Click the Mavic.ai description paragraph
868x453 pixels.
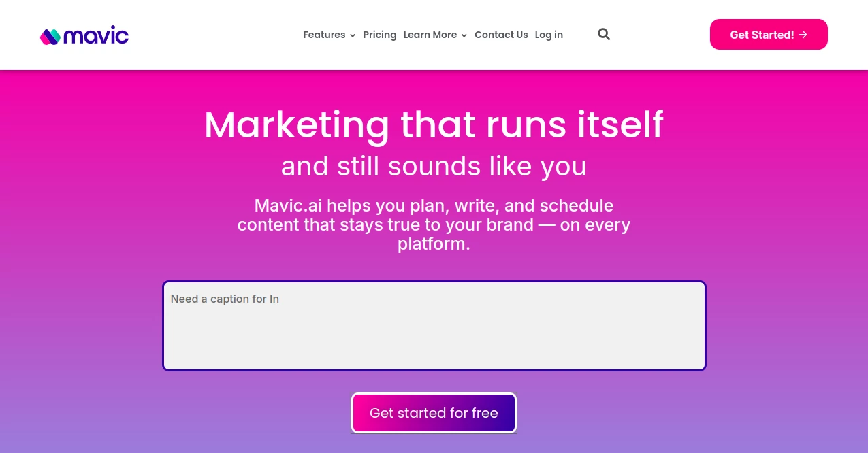[x=434, y=224]
